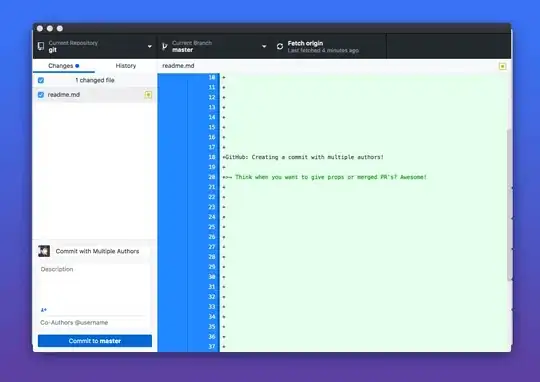The height and width of the screenshot is (382, 540).
Task: Select the Changes tab
Action: (x=64, y=66)
